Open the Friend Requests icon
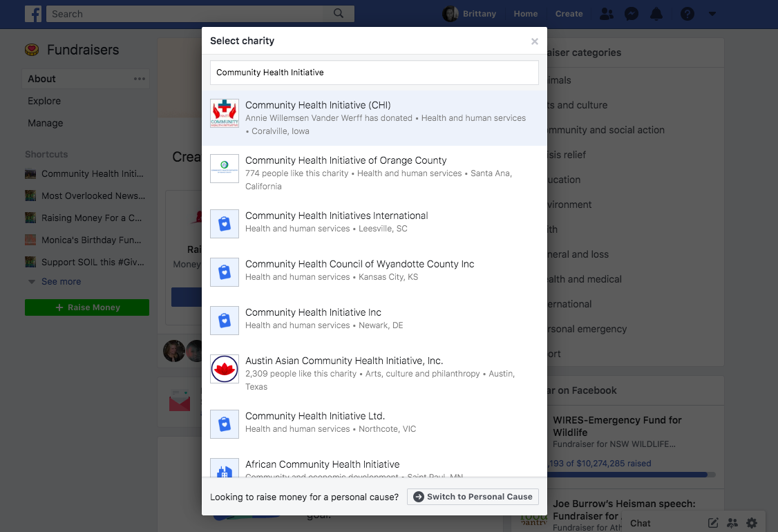This screenshot has height=532, width=778. point(607,14)
